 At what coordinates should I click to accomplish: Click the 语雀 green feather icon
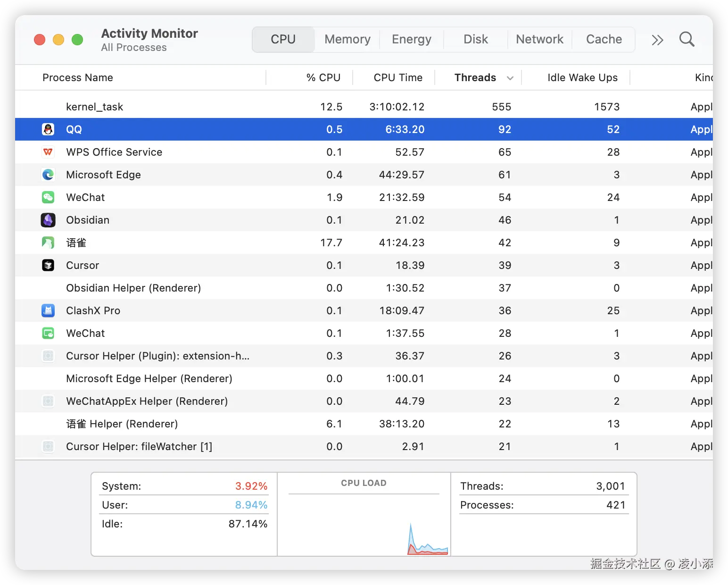click(48, 242)
